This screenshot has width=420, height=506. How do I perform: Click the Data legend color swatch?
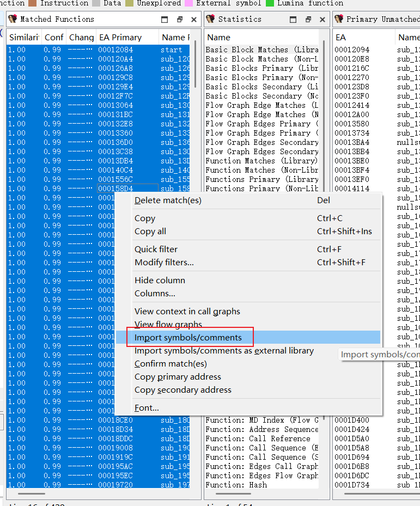pos(96,3)
